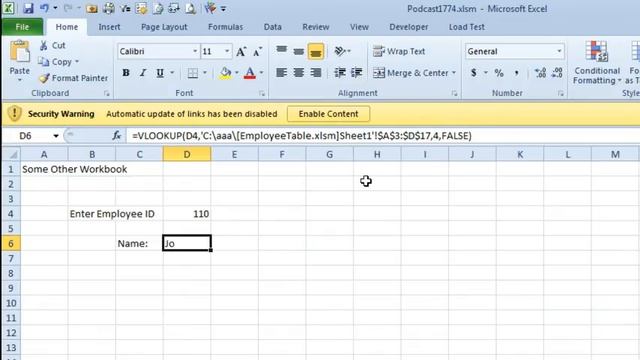This screenshot has height=360, width=640.
Task: Center text horizontally
Action: click(x=298, y=73)
